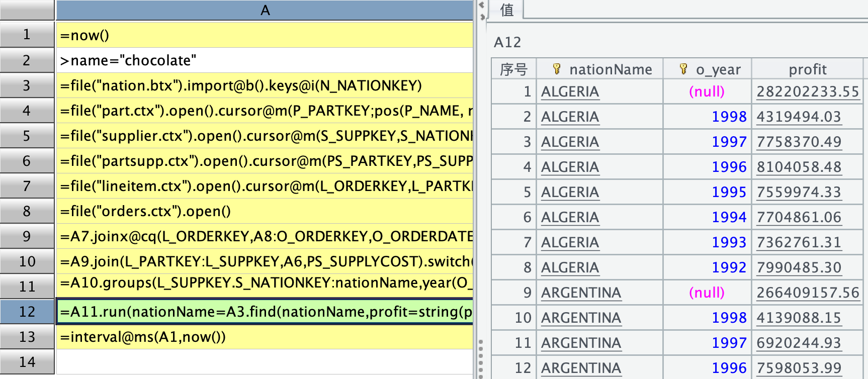Open the ARGENTINA link in row 12

click(581, 368)
